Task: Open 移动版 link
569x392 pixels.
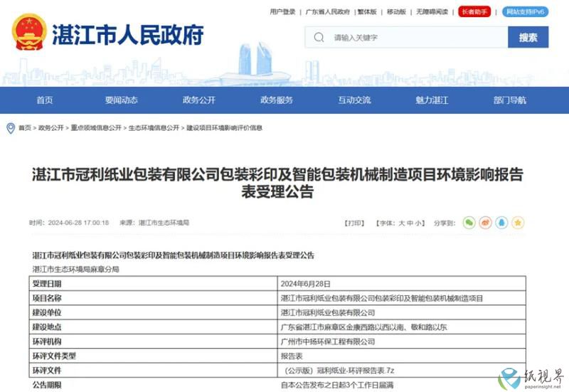Action: click(x=396, y=12)
